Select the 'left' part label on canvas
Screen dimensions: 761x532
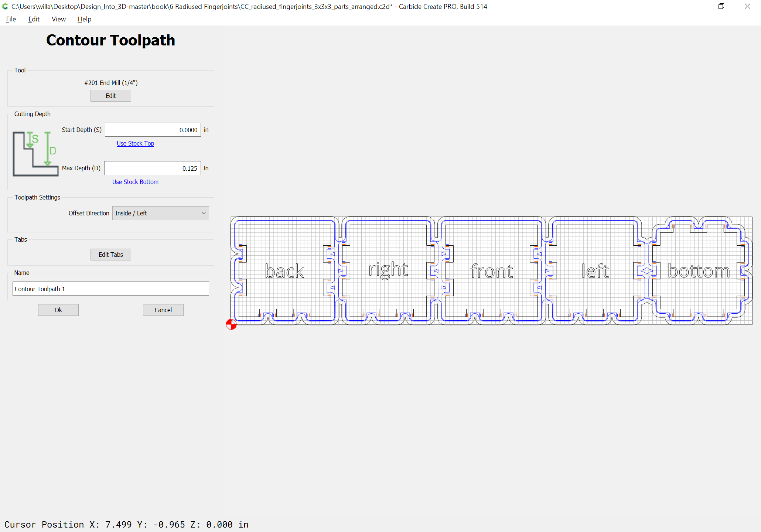point(595,271)
